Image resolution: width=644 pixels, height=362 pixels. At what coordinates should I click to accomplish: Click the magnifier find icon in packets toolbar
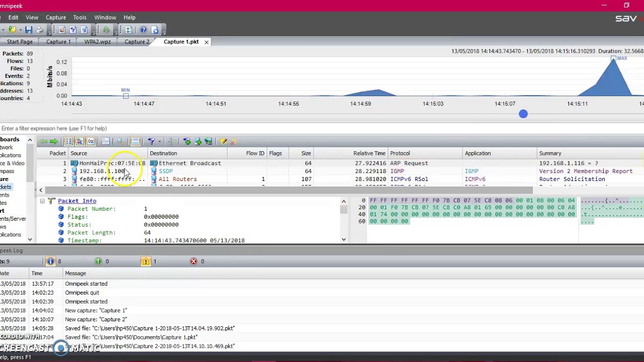121,142
